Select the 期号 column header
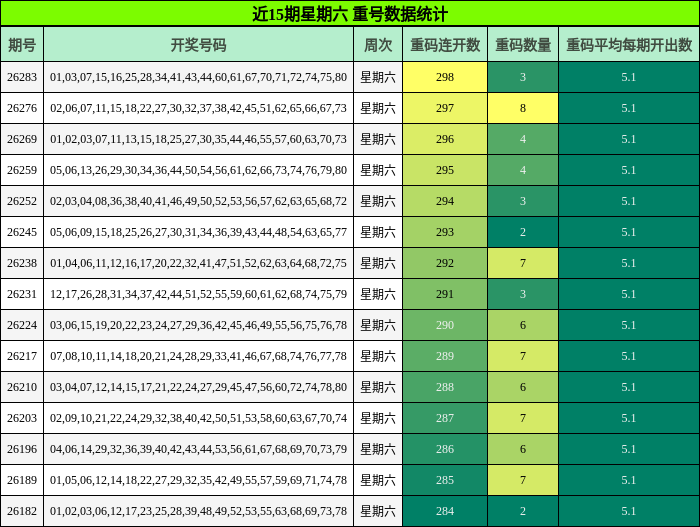 tap(22, 44)
